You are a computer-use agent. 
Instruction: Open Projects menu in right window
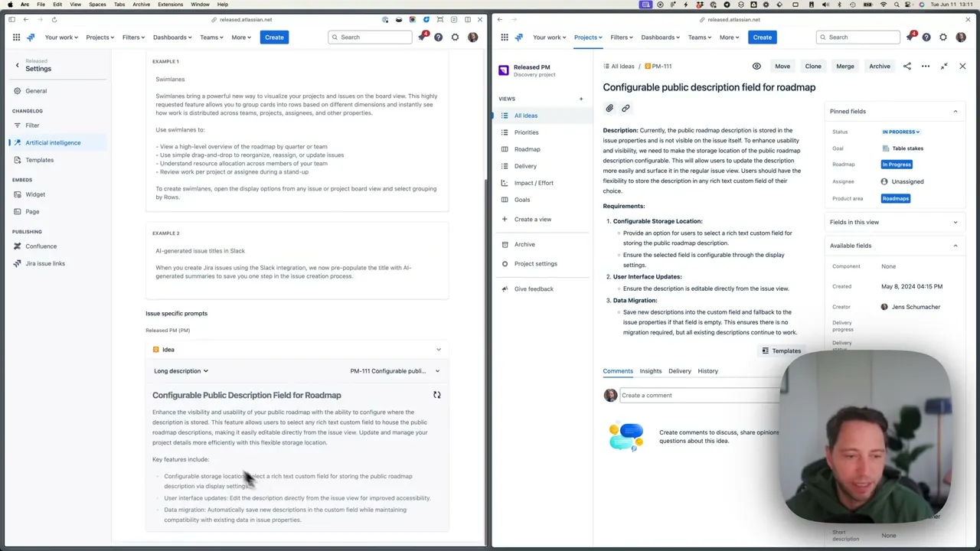(x=589, y=37)
